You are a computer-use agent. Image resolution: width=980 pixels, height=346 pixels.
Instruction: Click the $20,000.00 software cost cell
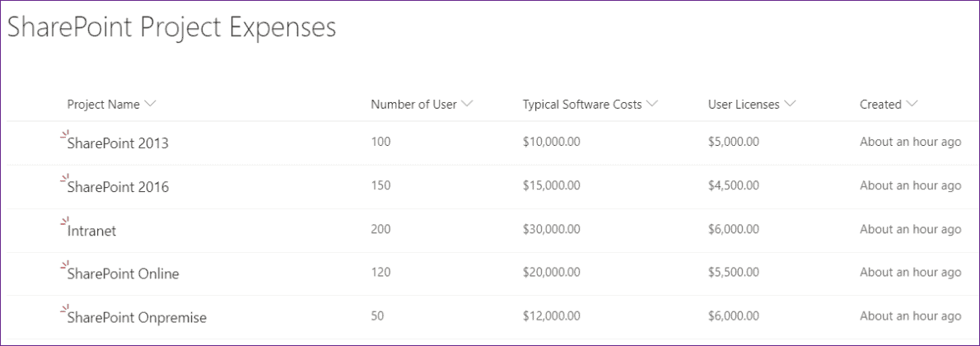(552, 273)
